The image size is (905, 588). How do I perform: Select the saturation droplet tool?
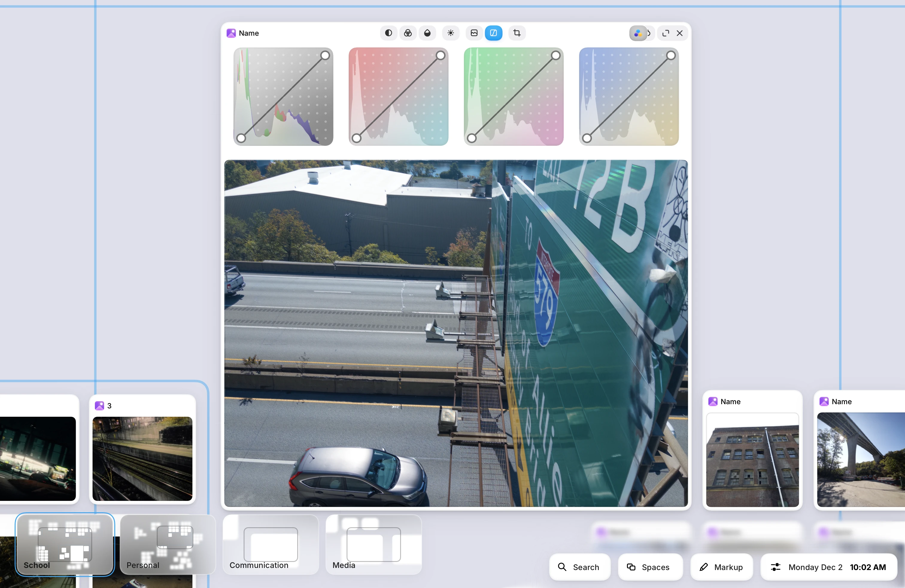(x=427, y=33)
